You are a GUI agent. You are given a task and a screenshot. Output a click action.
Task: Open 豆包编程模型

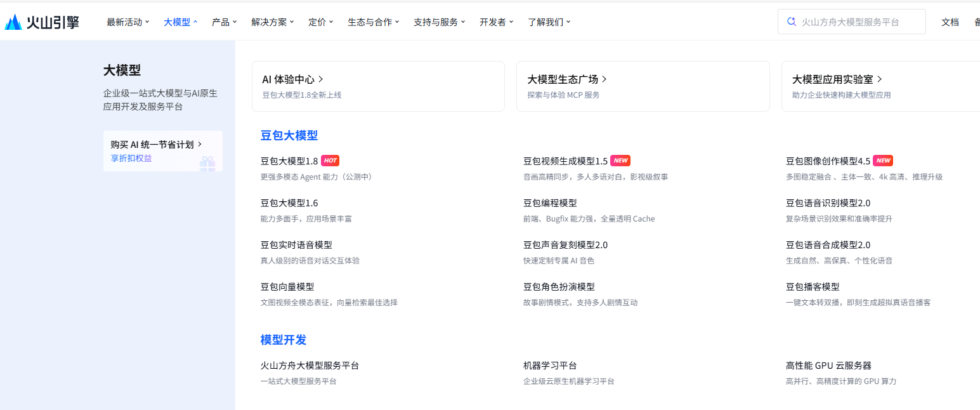point(550,203)
